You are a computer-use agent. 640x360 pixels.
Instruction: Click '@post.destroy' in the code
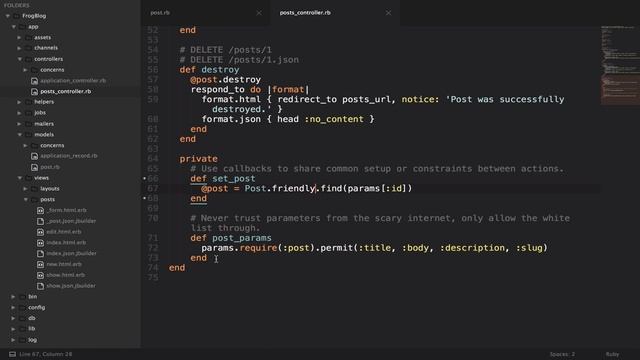(x=225, y=80)
